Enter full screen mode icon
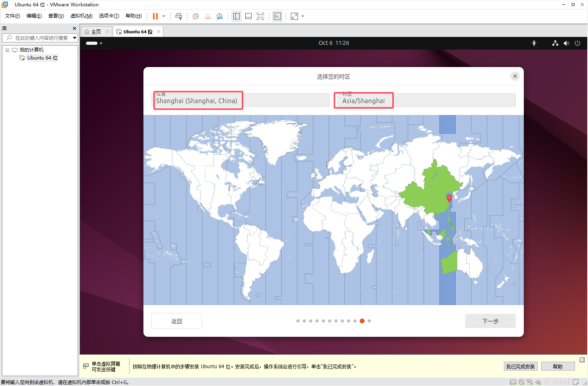Screen dimensions: 588x386 point(260,16)
